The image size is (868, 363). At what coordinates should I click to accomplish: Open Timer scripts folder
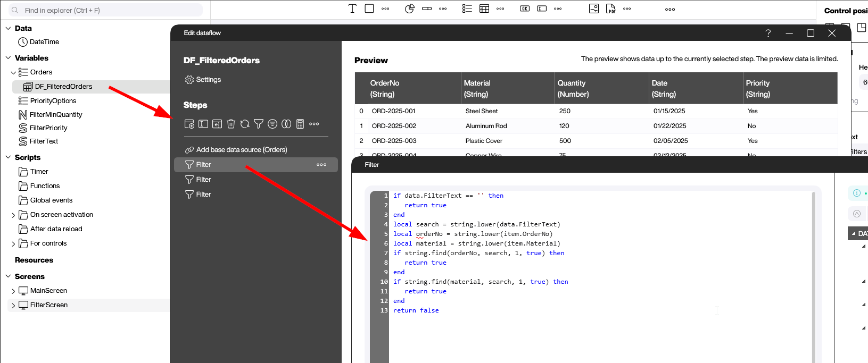pos(39,172)
